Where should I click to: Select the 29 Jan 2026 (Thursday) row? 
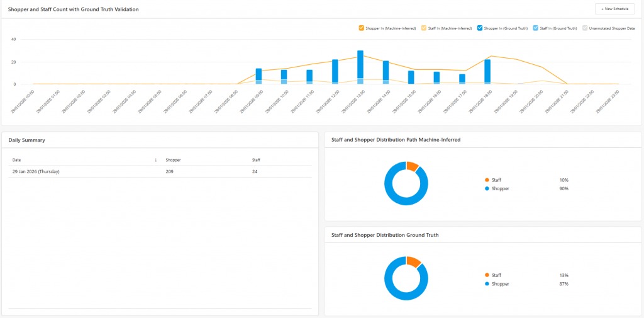pyautogui.click(x=160, y=171)
